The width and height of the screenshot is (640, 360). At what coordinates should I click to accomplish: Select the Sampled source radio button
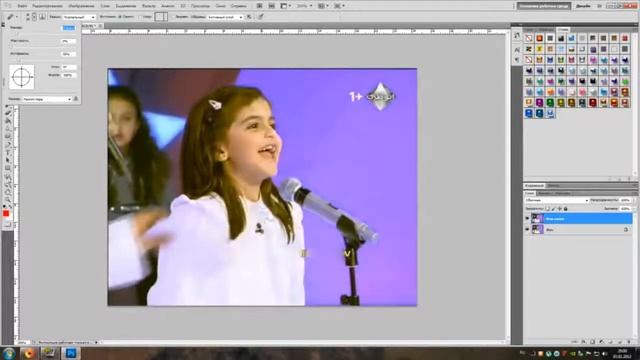click(x=119, y=17)
